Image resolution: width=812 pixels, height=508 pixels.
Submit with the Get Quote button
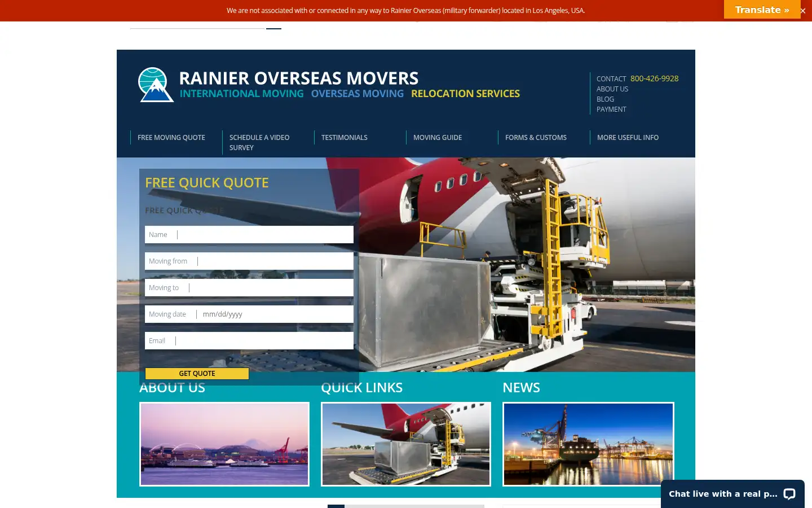pos(197,374)
